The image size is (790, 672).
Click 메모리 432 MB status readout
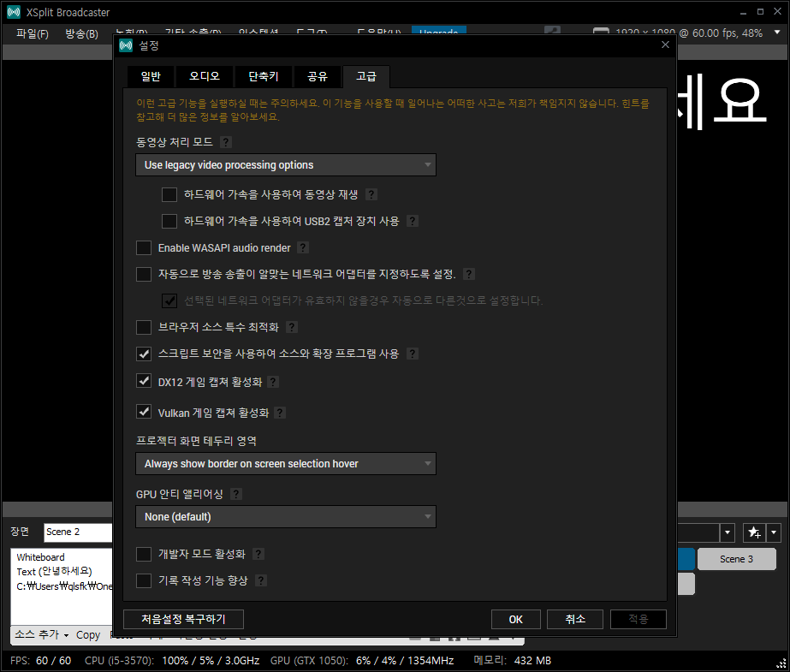513,660
